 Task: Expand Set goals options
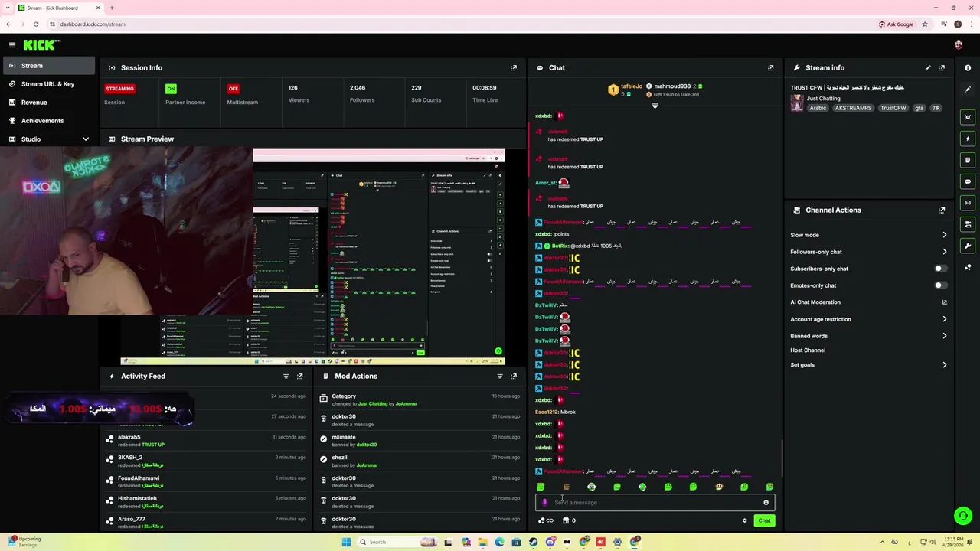pos(944,365)
